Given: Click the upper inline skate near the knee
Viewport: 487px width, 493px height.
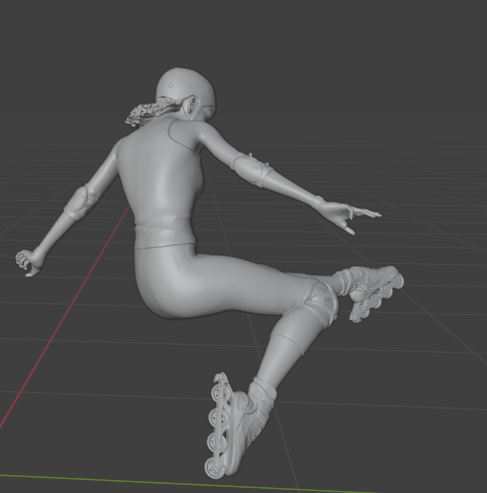Looking at the screenshot, I should [373, 289].
